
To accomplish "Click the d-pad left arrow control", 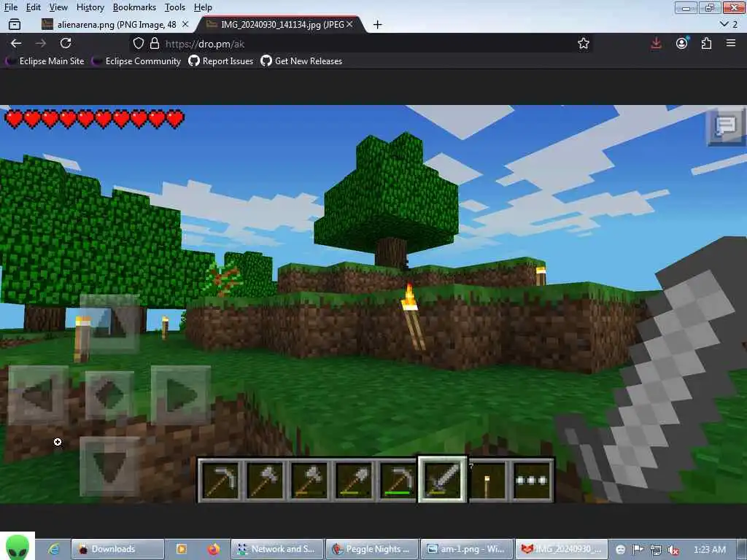I will [38, 394].
